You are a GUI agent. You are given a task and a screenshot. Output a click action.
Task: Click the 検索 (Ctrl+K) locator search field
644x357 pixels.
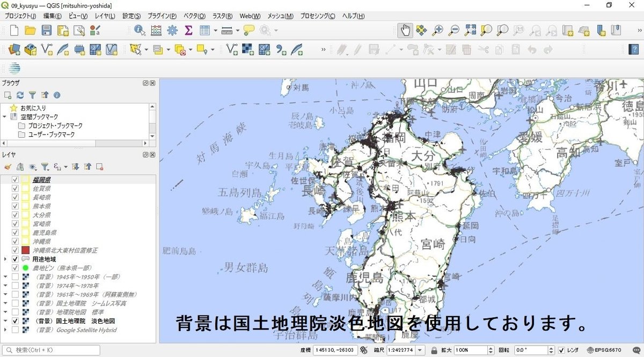click(50, 350)
